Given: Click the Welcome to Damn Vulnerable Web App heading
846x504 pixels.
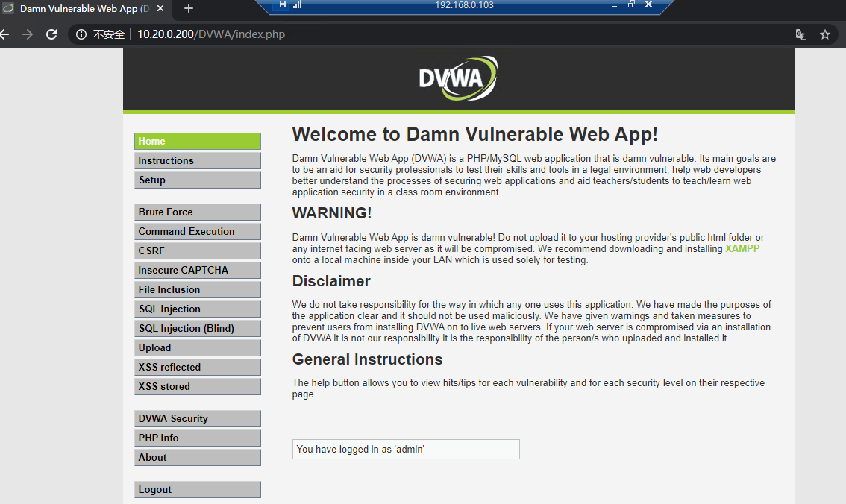Looking at the screenshot, I should [x=474, y=134].
